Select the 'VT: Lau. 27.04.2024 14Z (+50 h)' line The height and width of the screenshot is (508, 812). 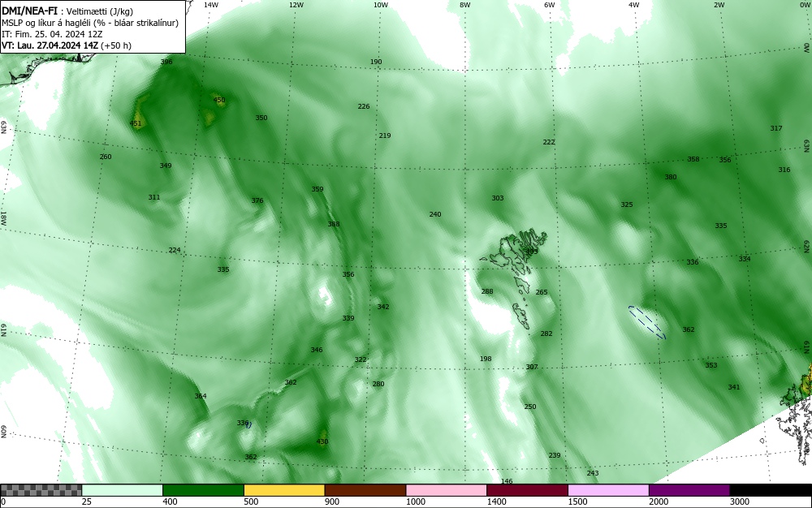pos(67,45)
